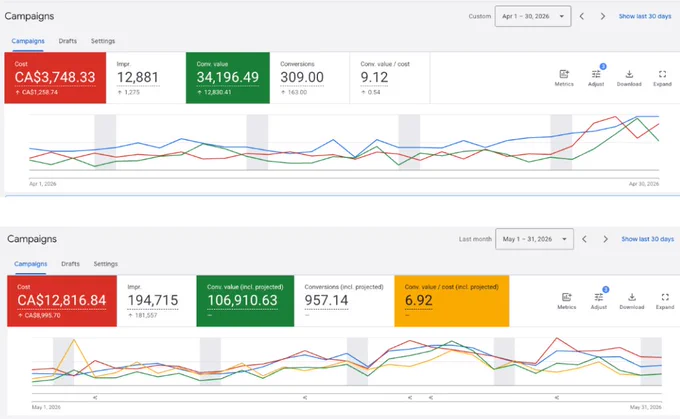
Task: Open Settings tab in May panel
Action: [x=105, y=264]
